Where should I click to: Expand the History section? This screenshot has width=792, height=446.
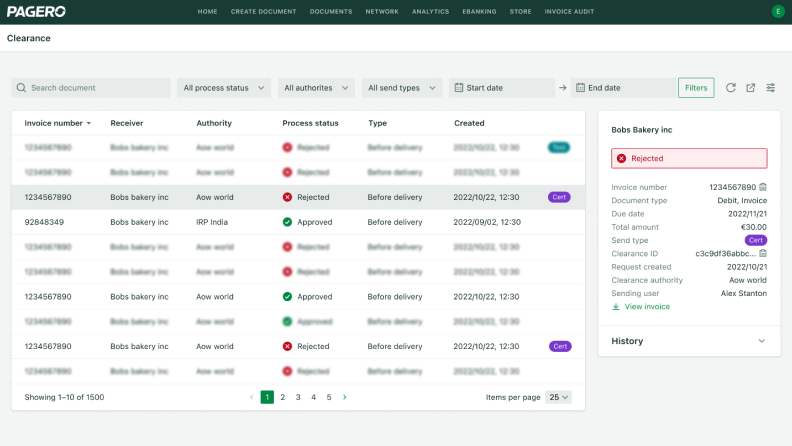tap(688, 341)
